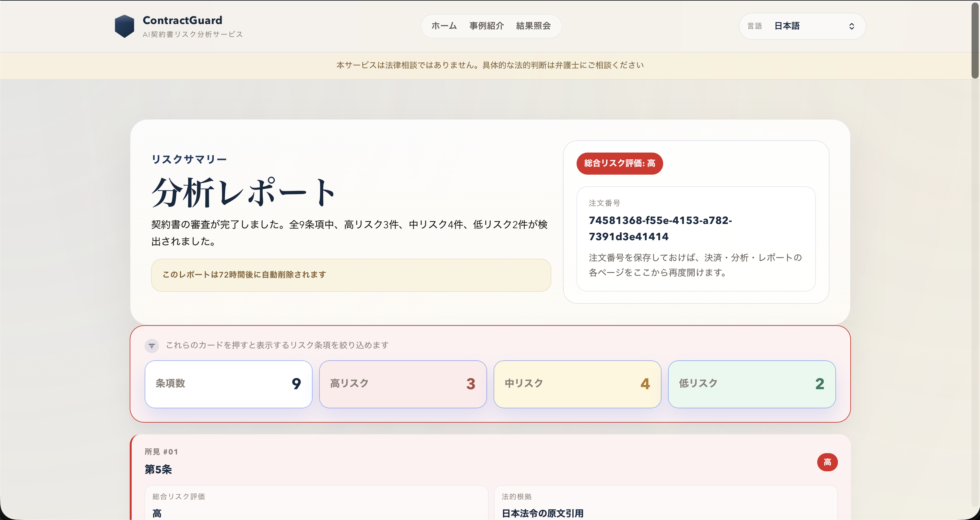980x520 pixels.
Task: Click the 第5条 finding heading
Action: [x=158, y=470]
